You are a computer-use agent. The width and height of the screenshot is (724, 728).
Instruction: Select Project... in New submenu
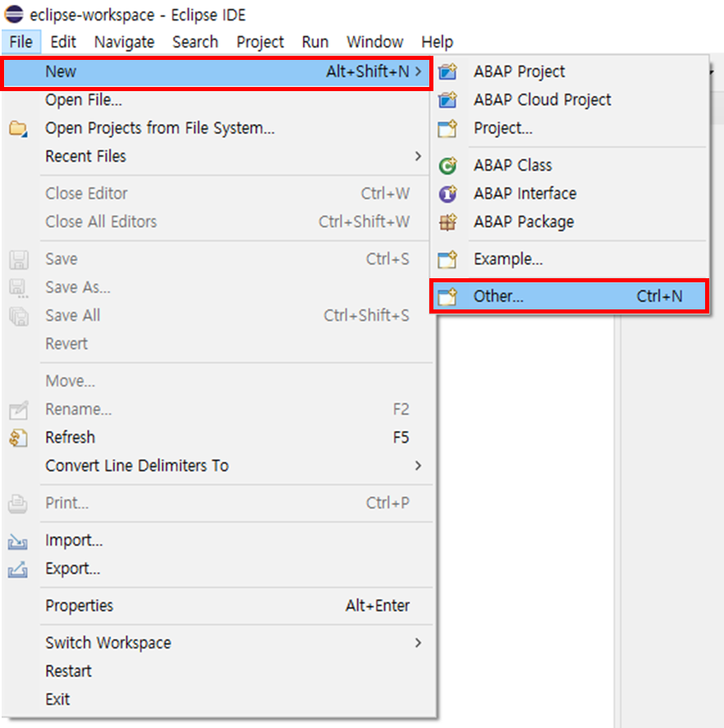(x=570, y=128)
